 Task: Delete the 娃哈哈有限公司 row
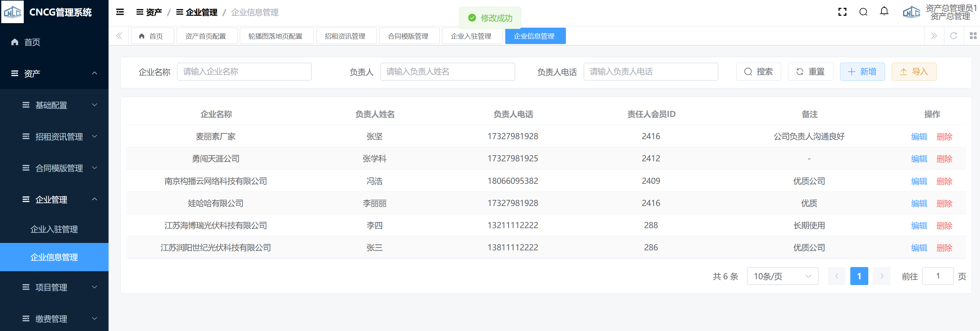pyautogui.click(x=944, y=203)
